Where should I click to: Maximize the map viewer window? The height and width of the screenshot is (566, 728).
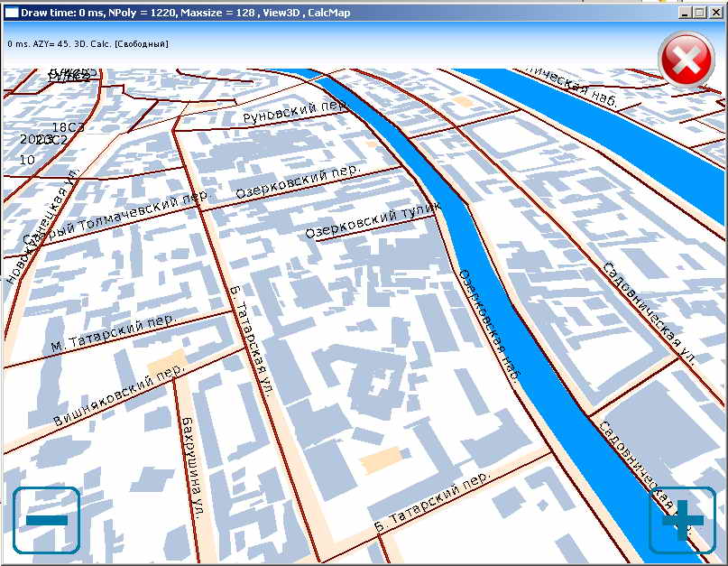click(699, 13)
